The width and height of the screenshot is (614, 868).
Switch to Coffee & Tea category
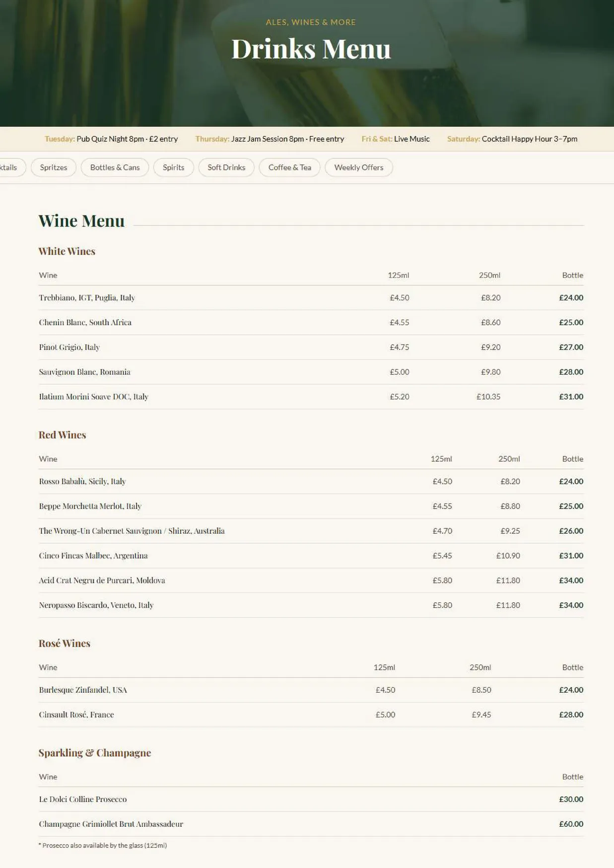click(290, 167)
